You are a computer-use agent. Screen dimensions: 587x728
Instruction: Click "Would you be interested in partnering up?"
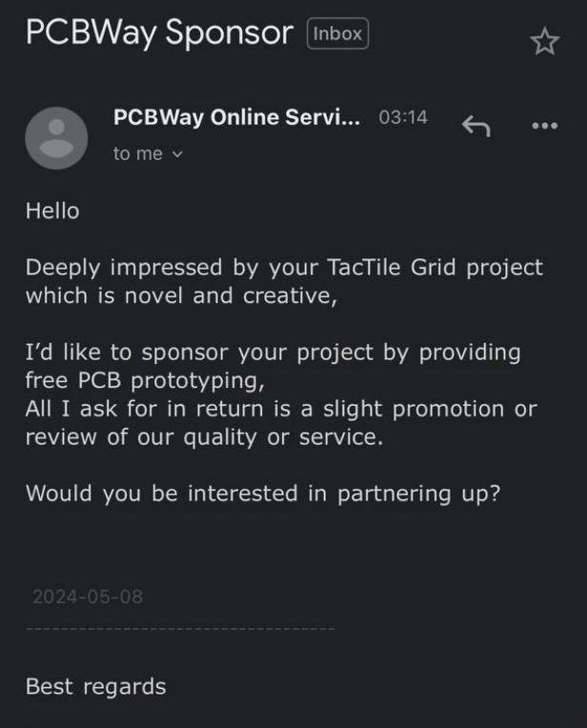[x=262, y=494]
